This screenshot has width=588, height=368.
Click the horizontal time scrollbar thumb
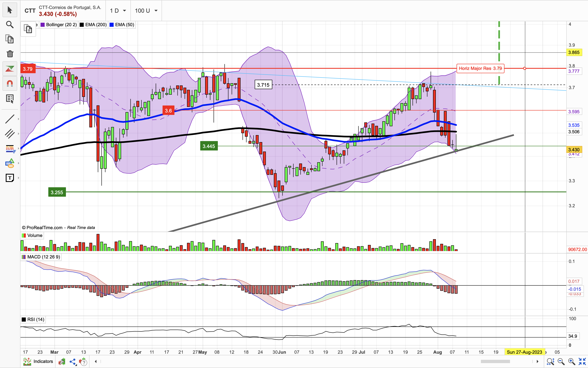point(495,361)
